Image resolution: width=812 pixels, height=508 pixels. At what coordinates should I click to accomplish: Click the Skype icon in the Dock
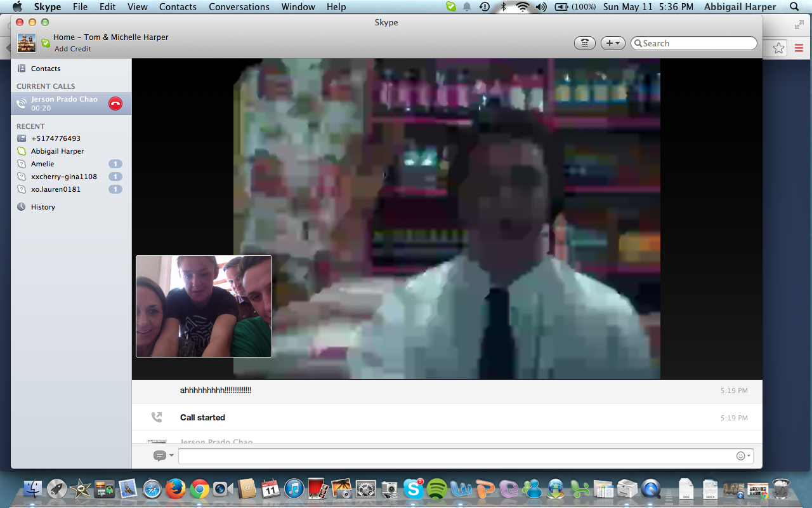(x=413, y=488)
